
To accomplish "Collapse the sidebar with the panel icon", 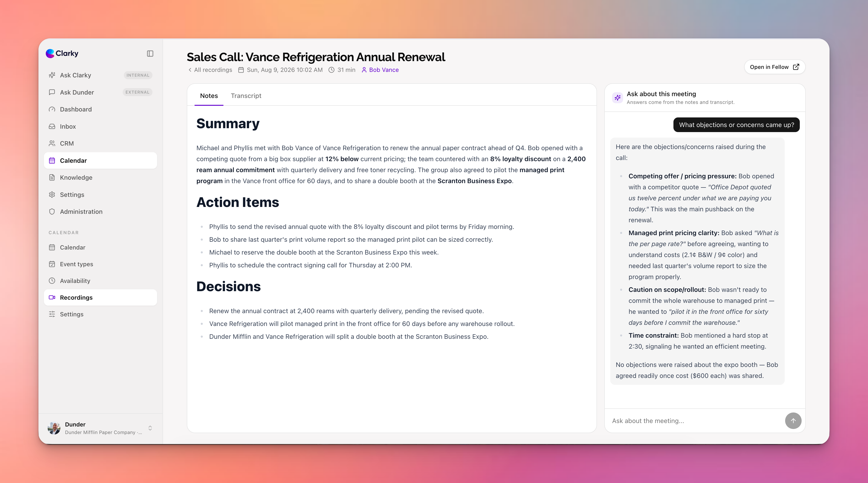I will (x=150, y=54).
